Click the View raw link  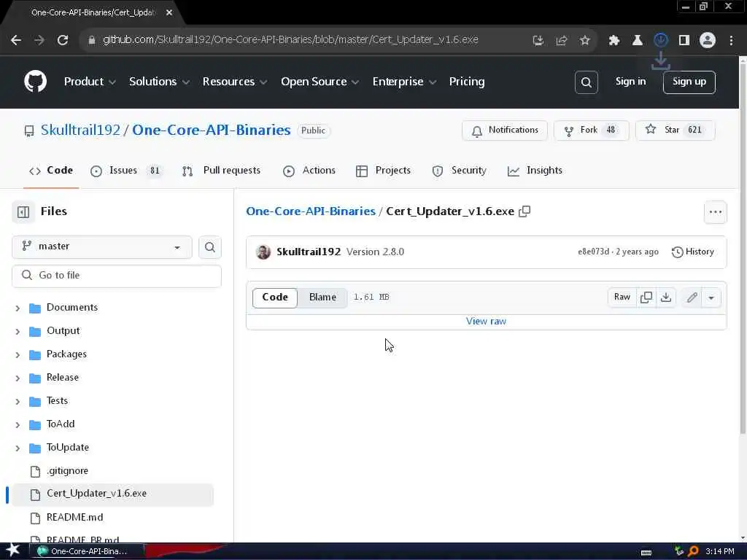coord(486,322)
